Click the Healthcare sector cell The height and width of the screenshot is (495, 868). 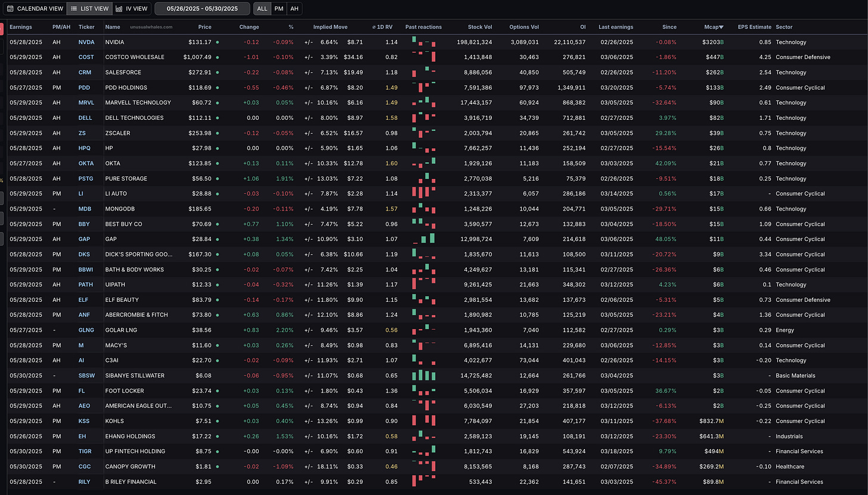(790, 466)
